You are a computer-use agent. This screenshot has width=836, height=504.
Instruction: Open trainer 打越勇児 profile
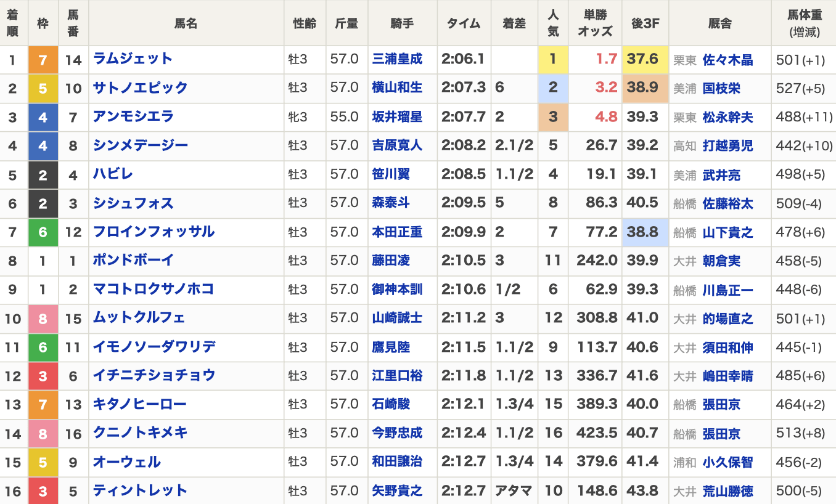(728, 147)
